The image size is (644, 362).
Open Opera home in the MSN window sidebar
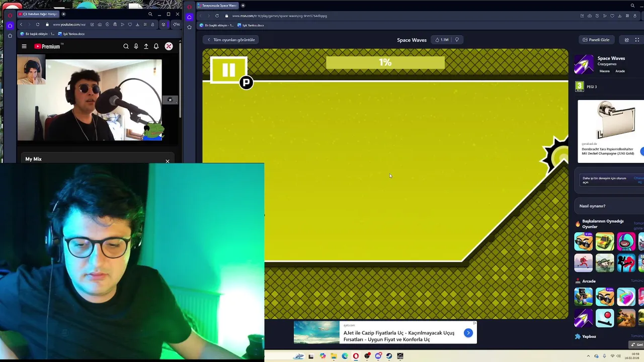pyautogui.click(x=189, y=17)
